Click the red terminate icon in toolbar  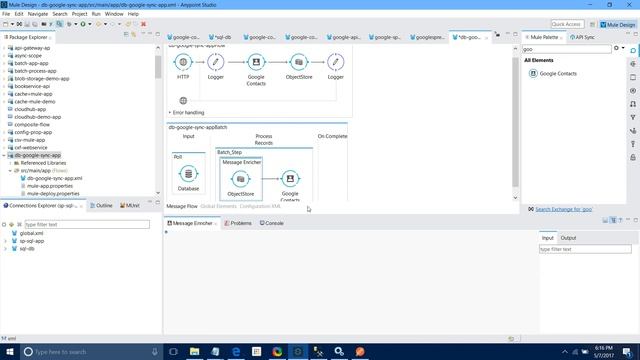(143, 24)
